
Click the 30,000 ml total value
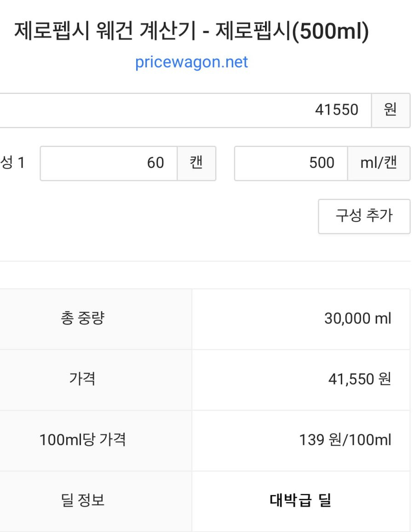point(357,318)
